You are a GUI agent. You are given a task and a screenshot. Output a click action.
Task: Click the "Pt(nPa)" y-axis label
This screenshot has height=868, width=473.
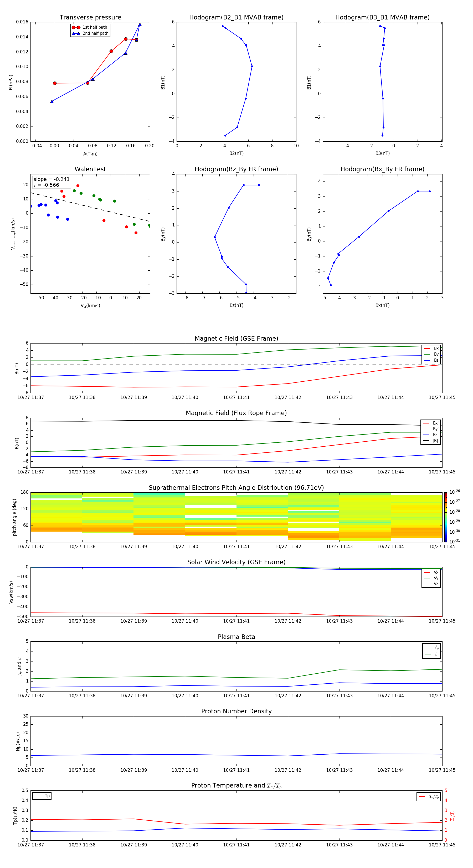(11, 82)
